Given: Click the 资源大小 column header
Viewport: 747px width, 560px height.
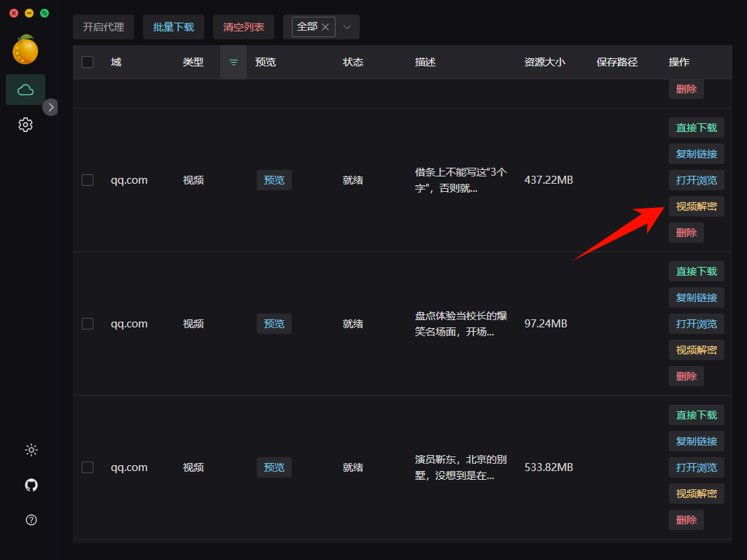Looking at the screenshot, I should [545, 63].
